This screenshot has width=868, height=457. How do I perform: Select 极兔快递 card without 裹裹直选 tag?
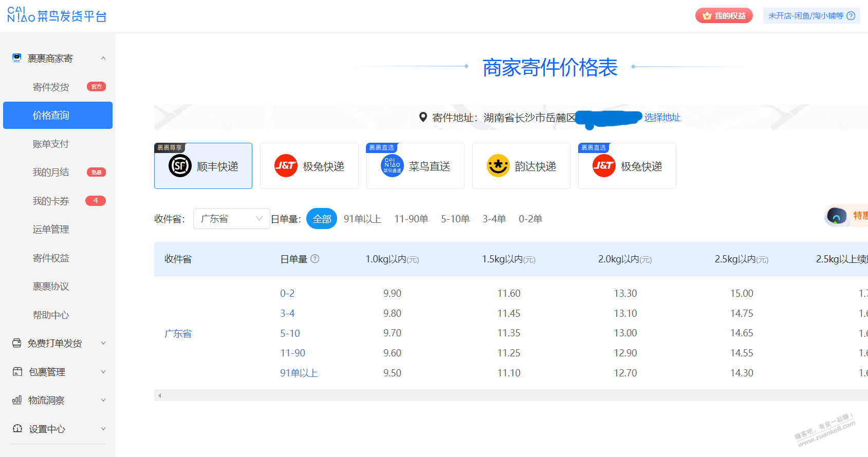click(x=309, y=166)
